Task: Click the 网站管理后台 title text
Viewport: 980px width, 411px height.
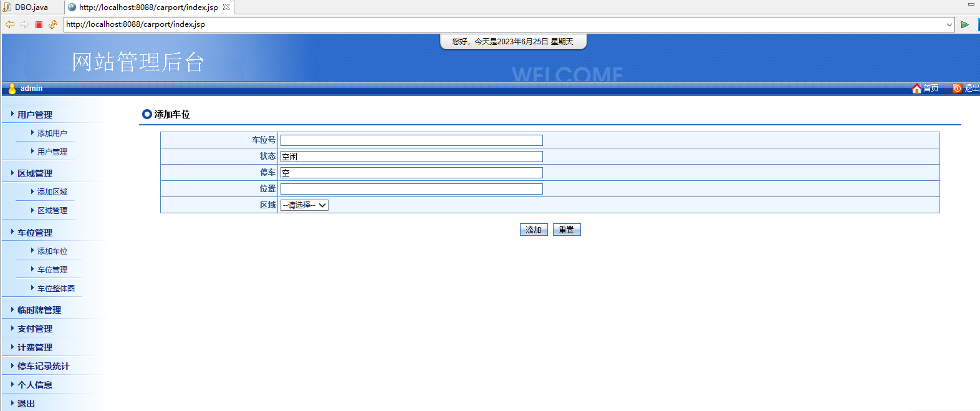Action: (x=138, y=62)
